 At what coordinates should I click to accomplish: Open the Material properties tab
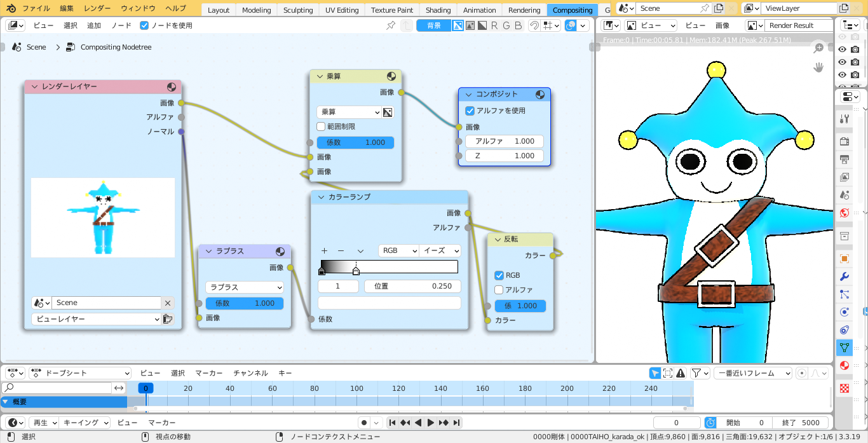[844, 365]
